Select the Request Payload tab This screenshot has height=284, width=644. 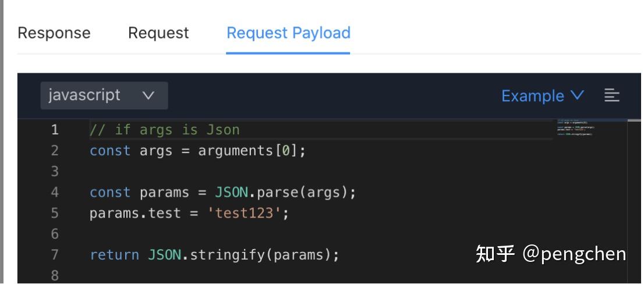[x=288, y=33]
